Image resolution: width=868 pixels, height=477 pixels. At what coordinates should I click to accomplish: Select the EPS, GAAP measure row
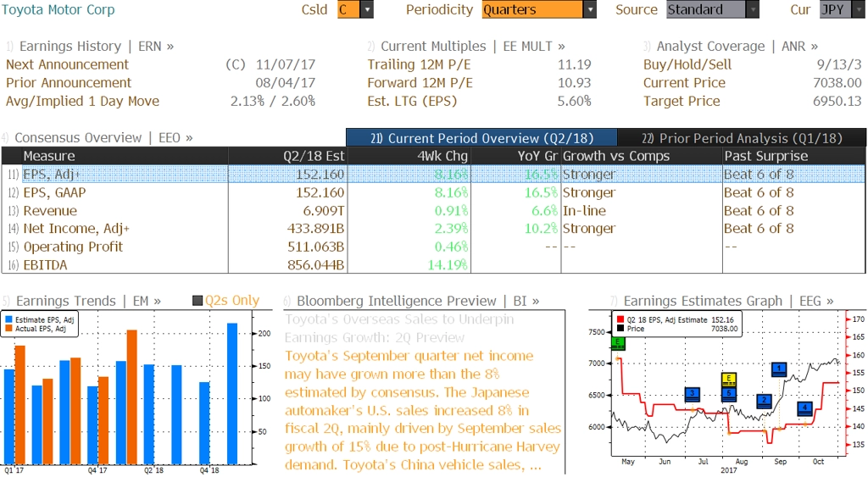pyautogui.click(x=433, y=192)
